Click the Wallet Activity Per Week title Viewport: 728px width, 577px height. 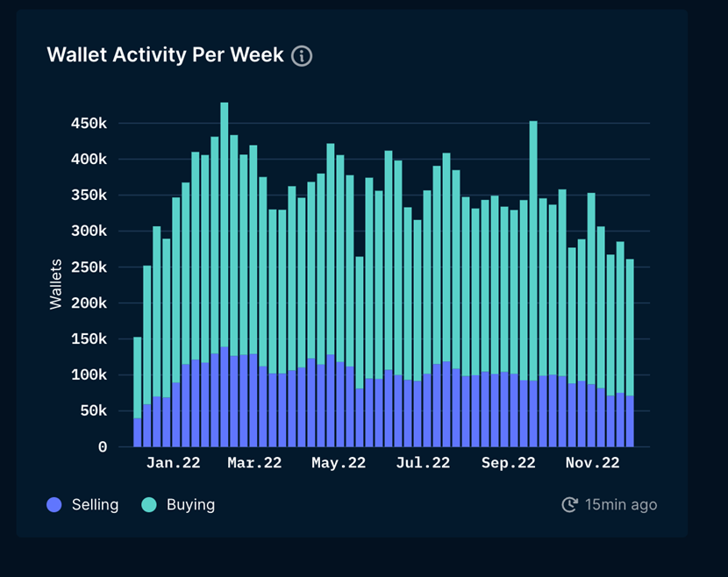(165, 55)
